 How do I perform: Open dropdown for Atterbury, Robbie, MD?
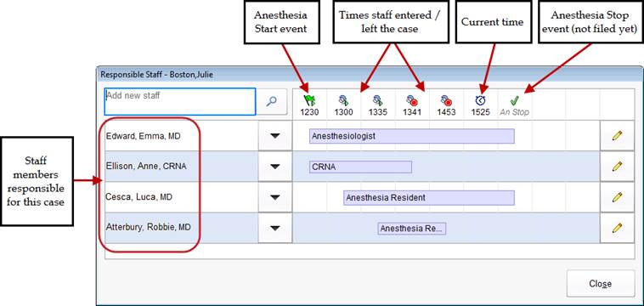pyautogui.click(x=275, y=228)
